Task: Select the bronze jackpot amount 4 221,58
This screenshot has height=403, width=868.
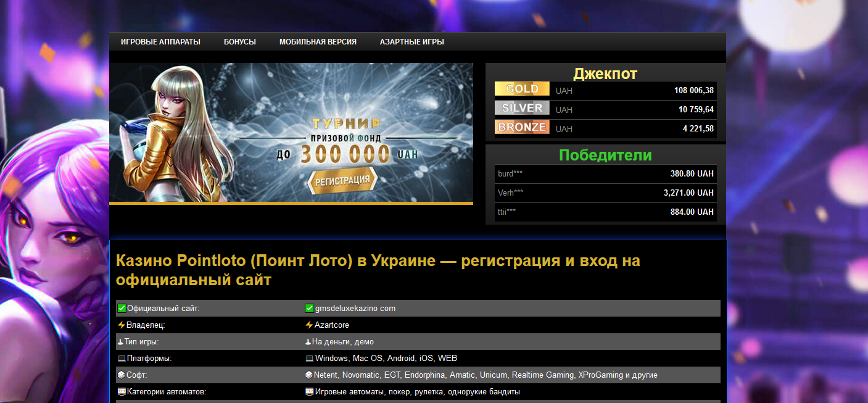Action: tap(698, 129)
